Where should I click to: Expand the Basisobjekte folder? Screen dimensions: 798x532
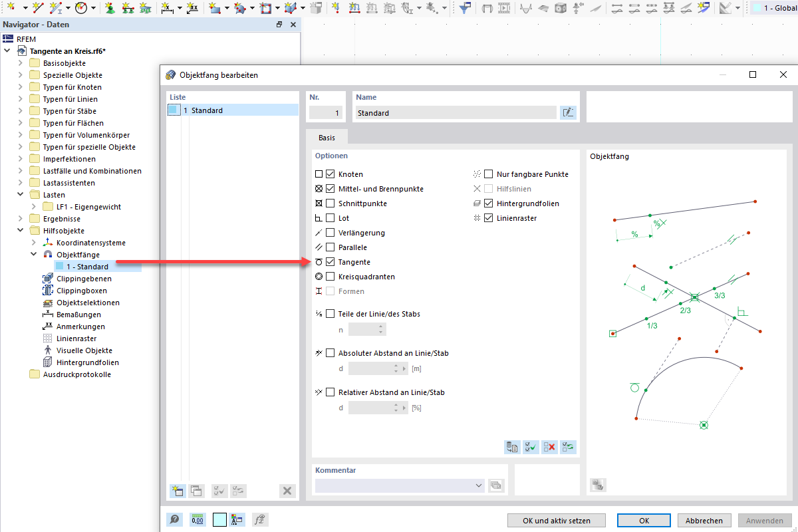pos(19,63)
